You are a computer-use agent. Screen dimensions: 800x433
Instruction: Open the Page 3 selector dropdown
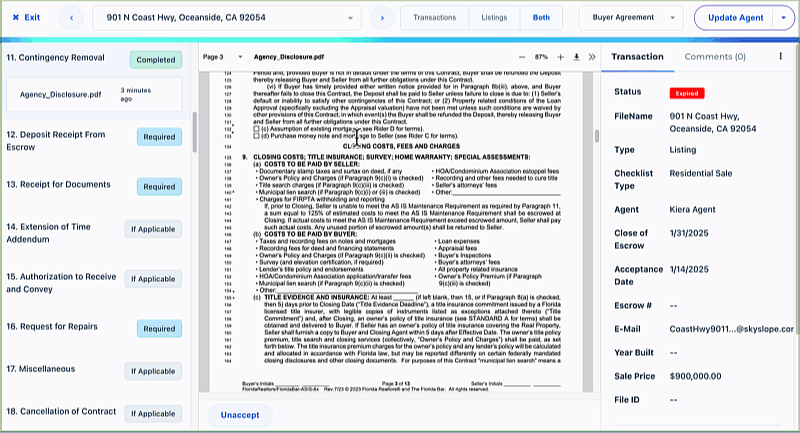[x=222, y=57]
